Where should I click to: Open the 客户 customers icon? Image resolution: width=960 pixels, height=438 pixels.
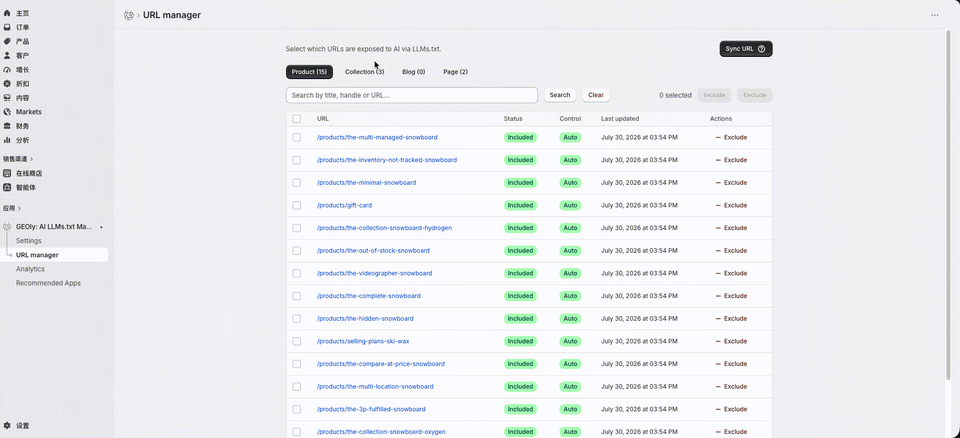[7, 55]
